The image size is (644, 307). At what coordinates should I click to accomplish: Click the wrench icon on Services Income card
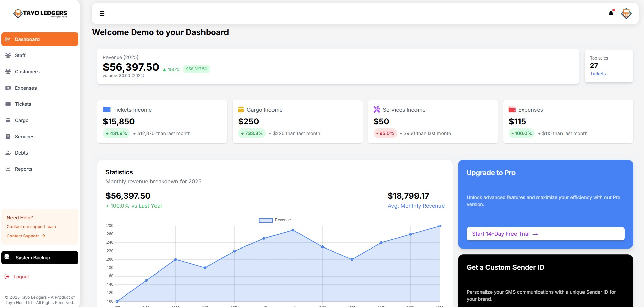pos(376,109)
